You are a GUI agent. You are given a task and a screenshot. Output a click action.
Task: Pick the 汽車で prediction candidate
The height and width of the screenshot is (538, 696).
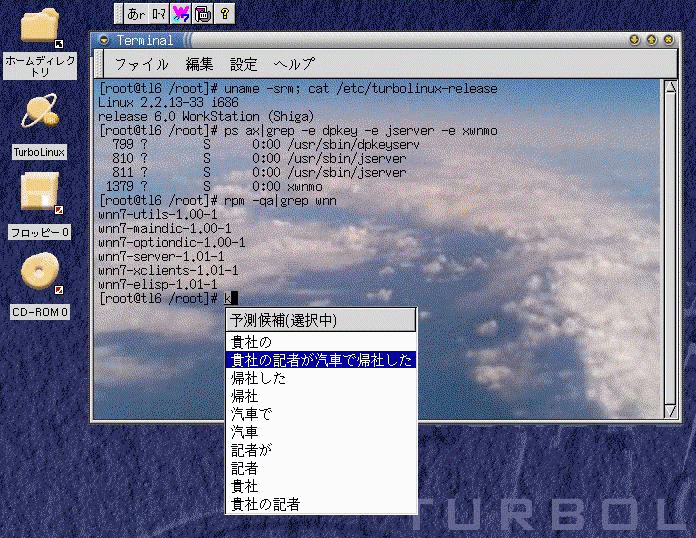click(251, 414)
